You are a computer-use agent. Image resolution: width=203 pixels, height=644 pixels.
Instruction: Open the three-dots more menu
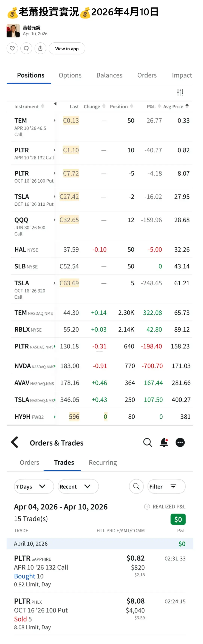tap(180, 442)
